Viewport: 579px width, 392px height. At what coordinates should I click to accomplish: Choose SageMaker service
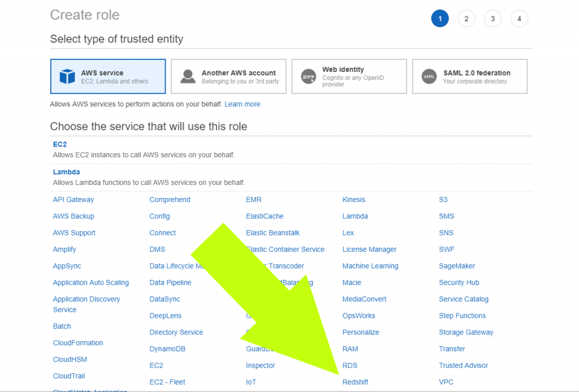click(x=457, y=266)
